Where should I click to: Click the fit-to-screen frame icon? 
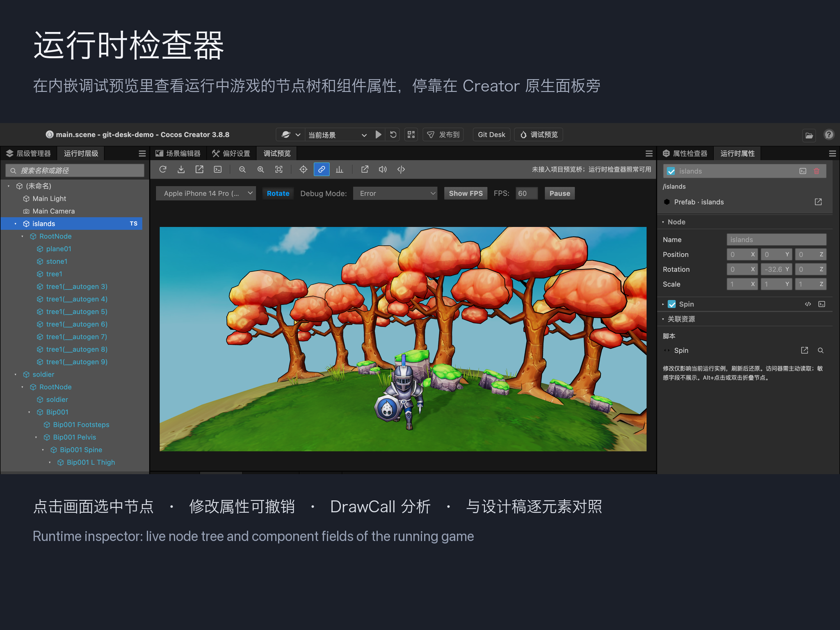(279, 169)
